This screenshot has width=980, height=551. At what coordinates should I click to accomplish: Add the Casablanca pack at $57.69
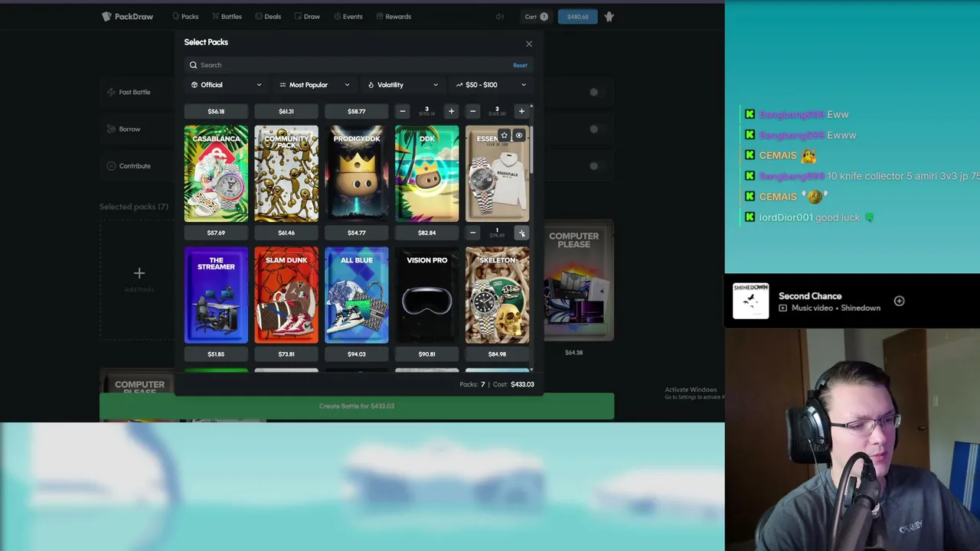coord(216,233)
